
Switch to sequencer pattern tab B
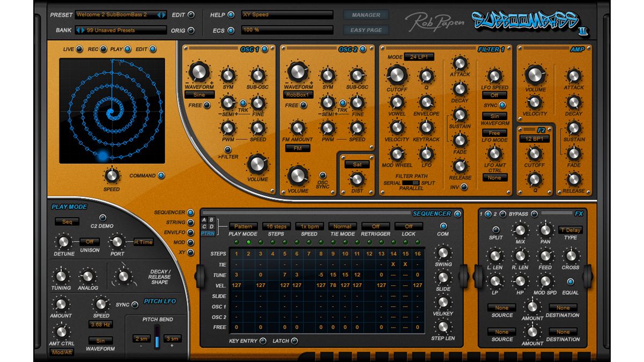212,220
